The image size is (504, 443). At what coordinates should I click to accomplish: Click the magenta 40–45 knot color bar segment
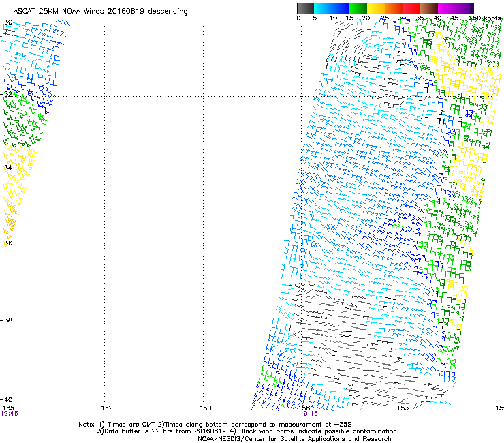point(447,8)
